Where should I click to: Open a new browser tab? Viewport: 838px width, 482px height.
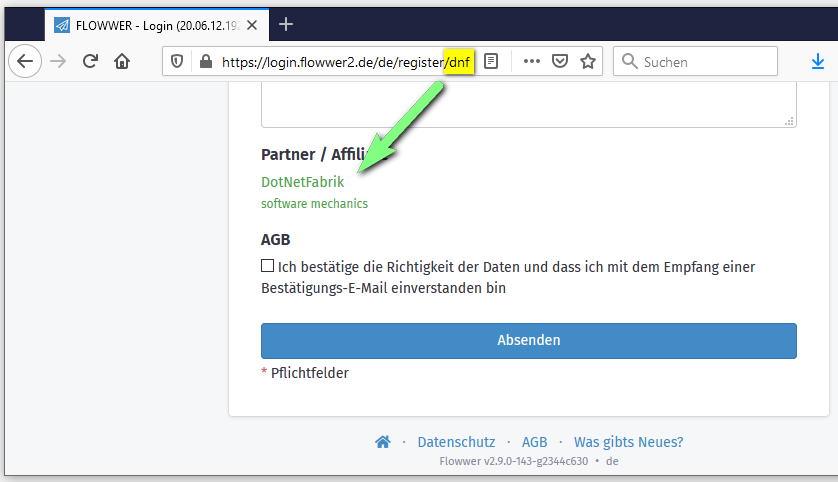(x=286, y=24)
